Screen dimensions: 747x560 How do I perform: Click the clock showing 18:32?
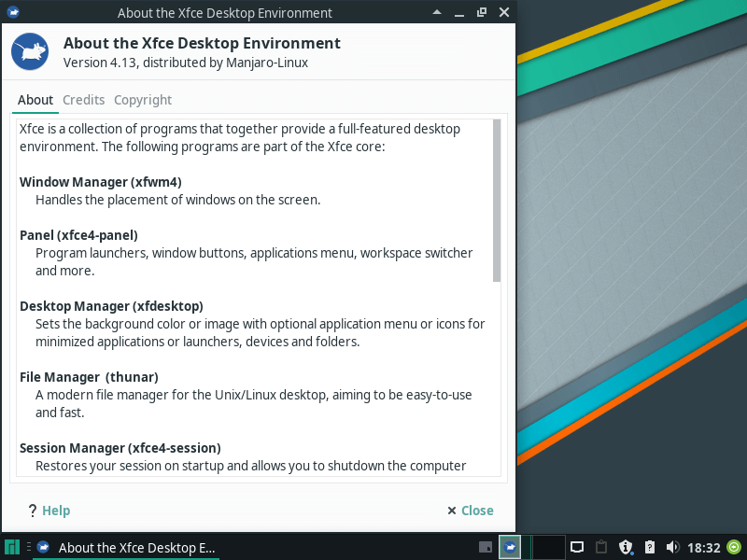pos(704,548)
